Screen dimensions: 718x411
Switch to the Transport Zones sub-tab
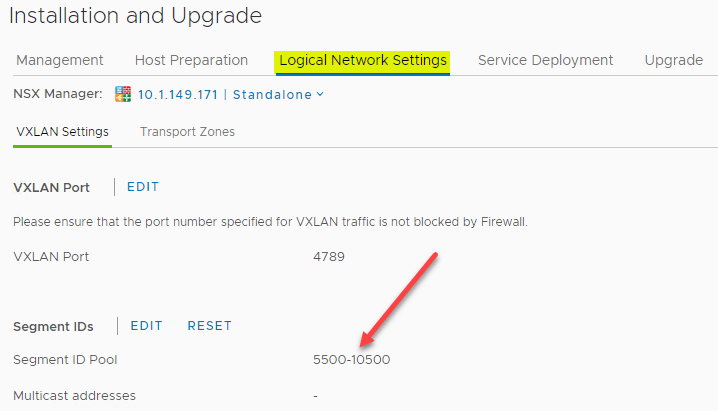(187, 132)
